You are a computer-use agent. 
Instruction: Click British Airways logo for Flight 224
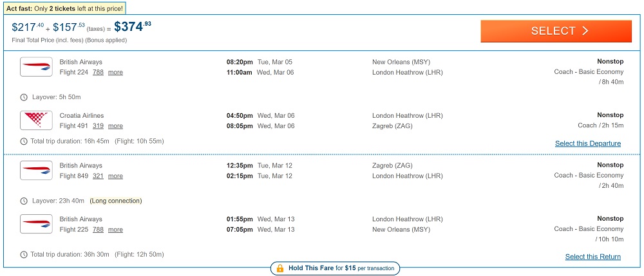click(x=36, y=67)
